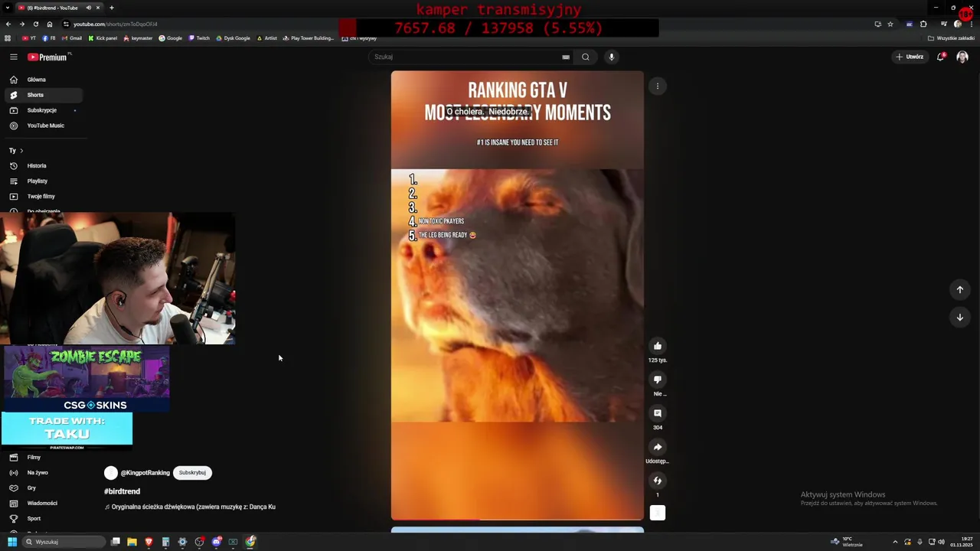Viewport: 980px width, 551px height.
Task: Open Na żywo in the sidebar
Action: (43, 472)
